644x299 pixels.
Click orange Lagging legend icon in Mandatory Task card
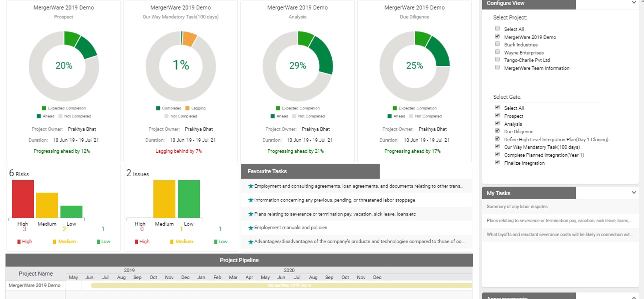pyautogui.click(x=187, y=108)
